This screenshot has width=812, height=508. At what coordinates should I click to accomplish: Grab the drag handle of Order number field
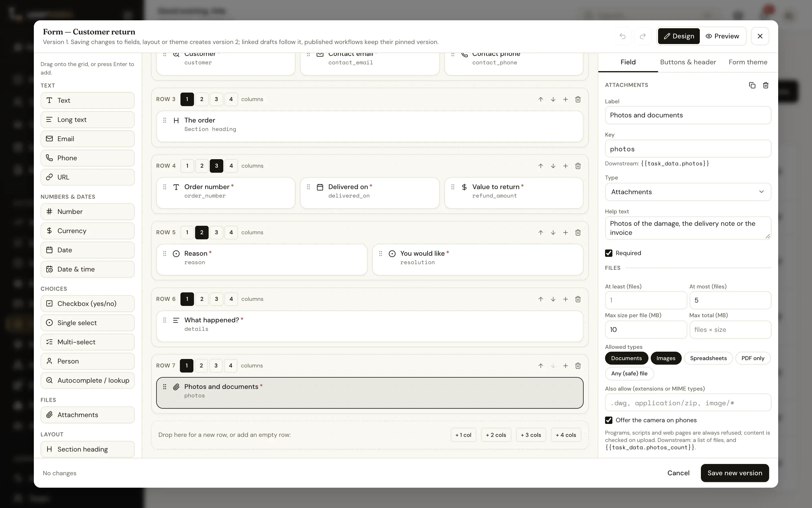(x=164, y=187)
